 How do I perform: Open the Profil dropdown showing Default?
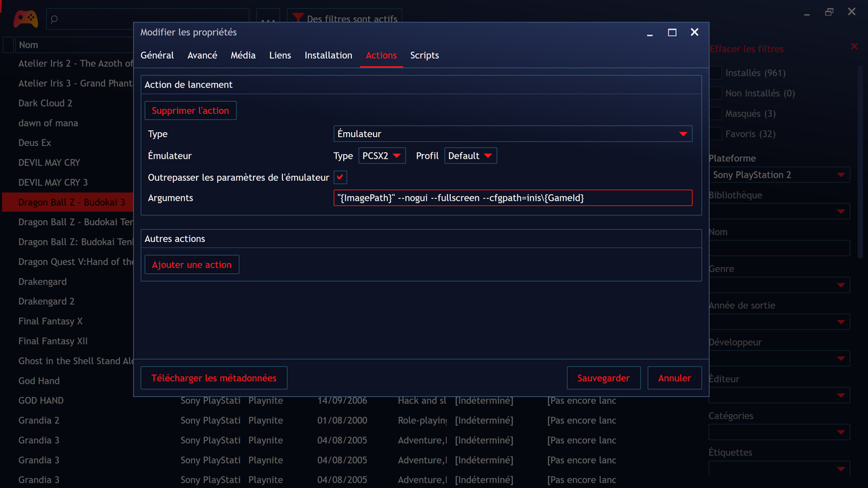pos(471,155)
